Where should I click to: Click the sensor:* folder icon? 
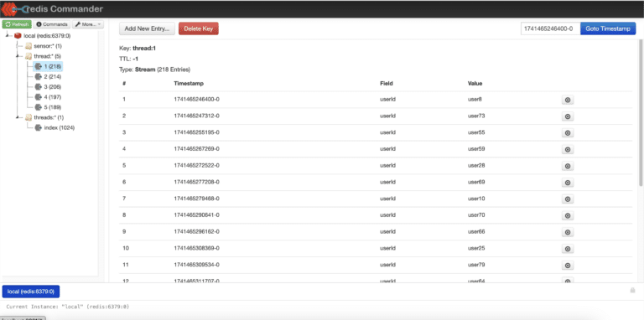pyautogui.click(x=29, y=46)
